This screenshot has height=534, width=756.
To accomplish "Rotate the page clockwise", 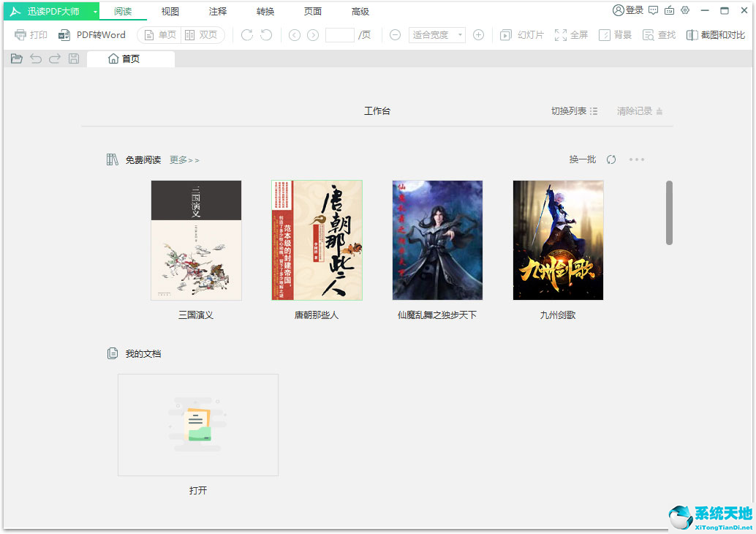I will [246, 34].
